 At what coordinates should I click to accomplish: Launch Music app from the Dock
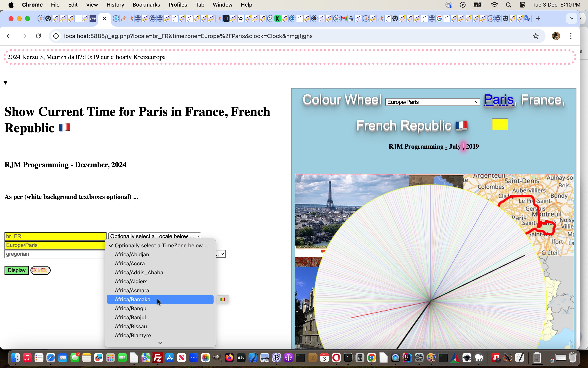27,358
